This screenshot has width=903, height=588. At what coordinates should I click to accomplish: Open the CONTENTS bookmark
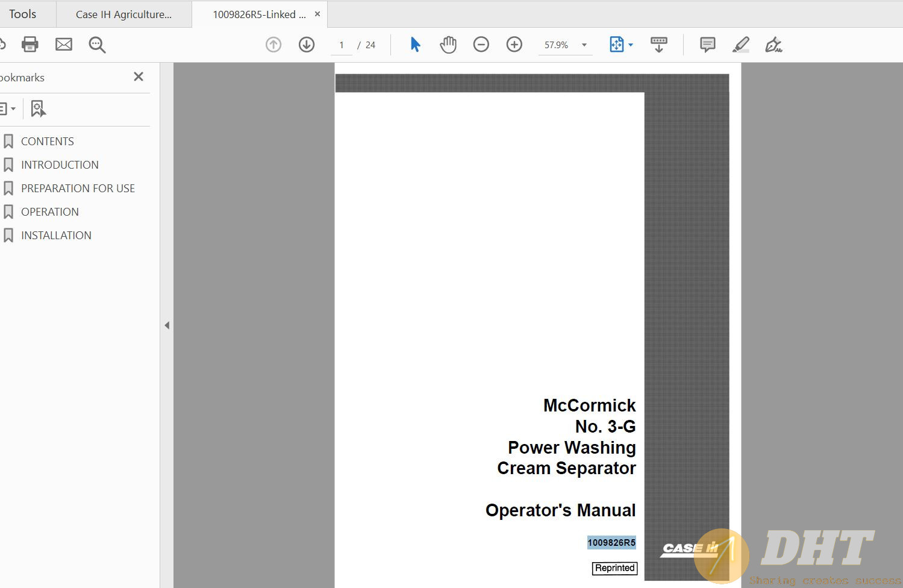click(x=48, y=142)
